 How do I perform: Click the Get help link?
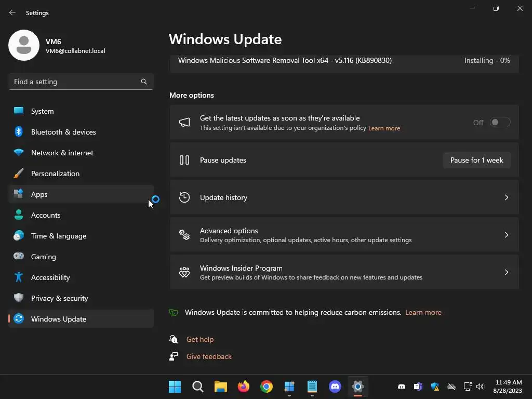(x=200, y=339)
